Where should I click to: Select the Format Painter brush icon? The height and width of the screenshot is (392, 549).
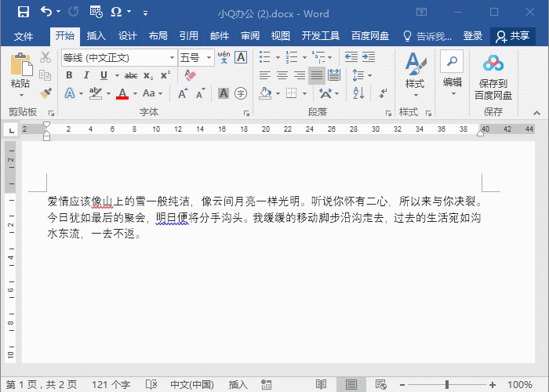click(x=45, y=93)
